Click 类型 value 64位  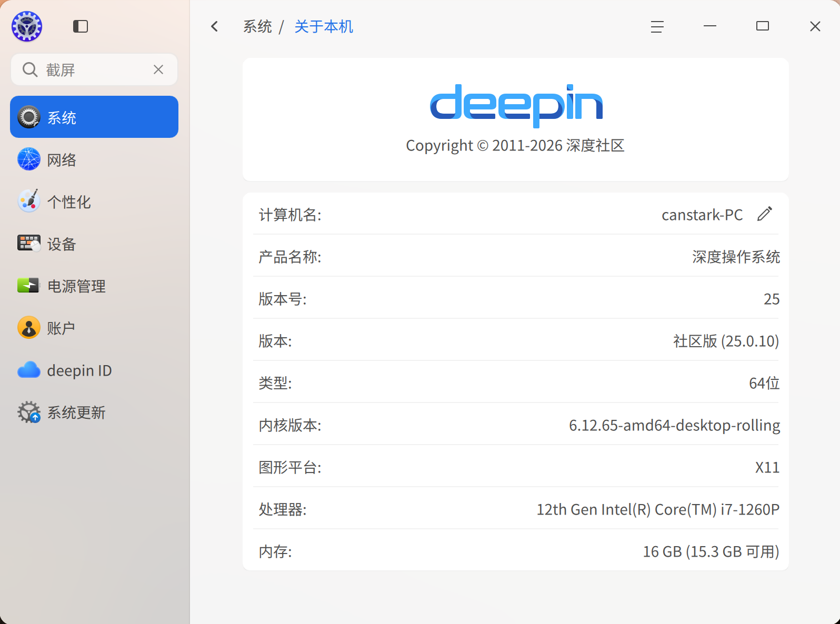tap(764, 383)
